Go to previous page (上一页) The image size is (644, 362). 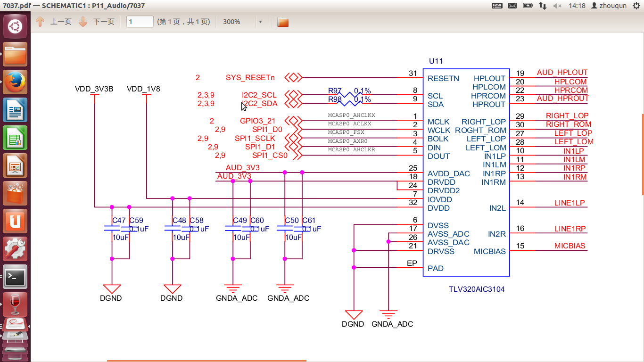pyautogui.click(x=54, y=22)
